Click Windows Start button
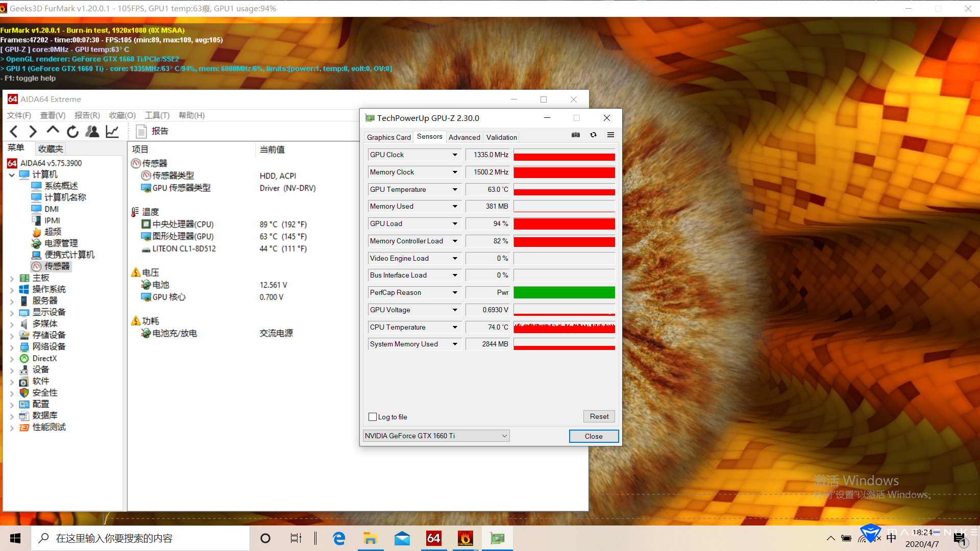980x551 pixels. (x=15, y=538)
